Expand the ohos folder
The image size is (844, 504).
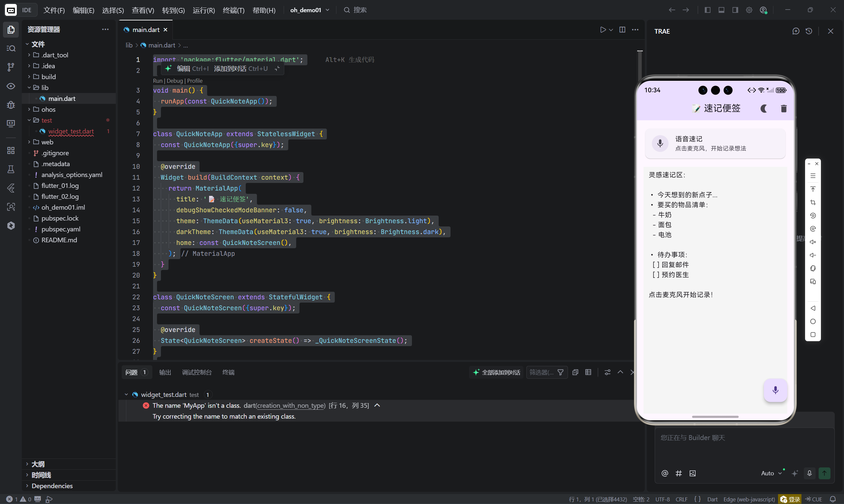[48, 109]
